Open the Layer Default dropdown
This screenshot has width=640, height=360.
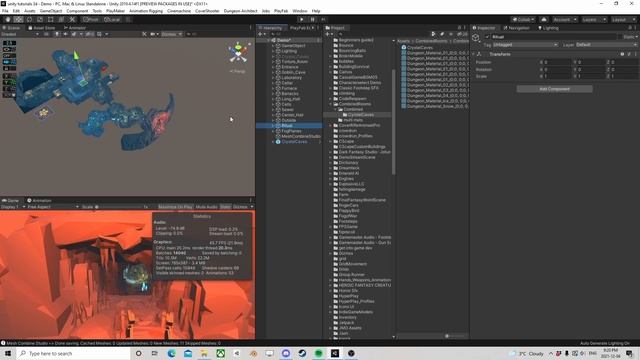click(x=606, y=44)
